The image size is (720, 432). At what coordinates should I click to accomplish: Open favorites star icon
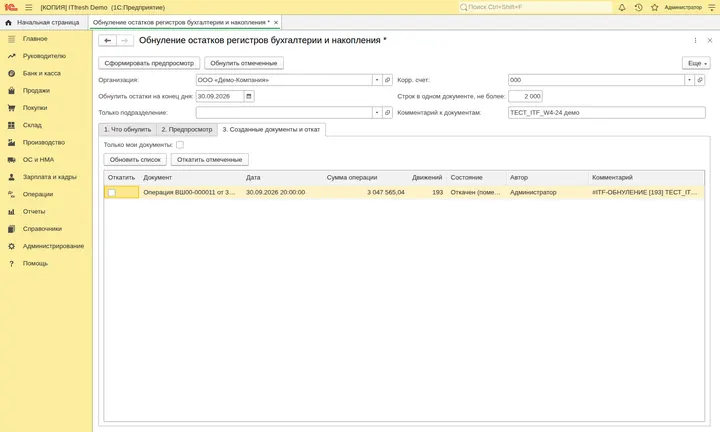point(654,7)
